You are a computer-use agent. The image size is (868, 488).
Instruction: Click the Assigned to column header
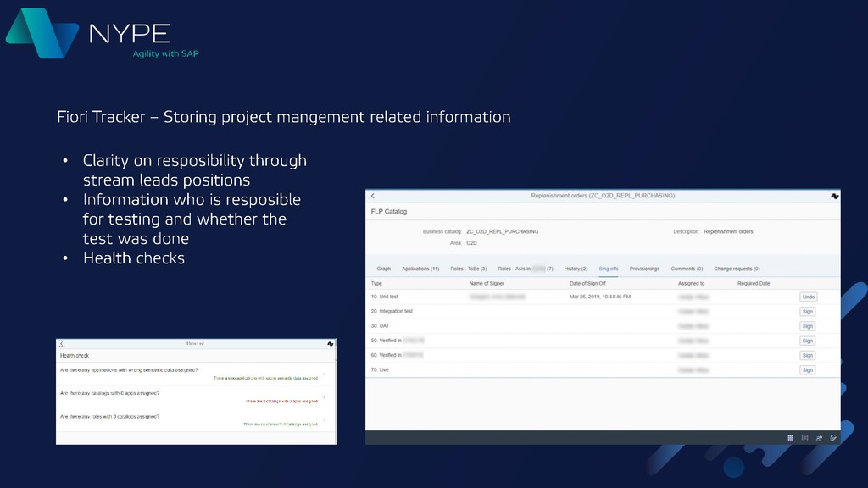691,283
